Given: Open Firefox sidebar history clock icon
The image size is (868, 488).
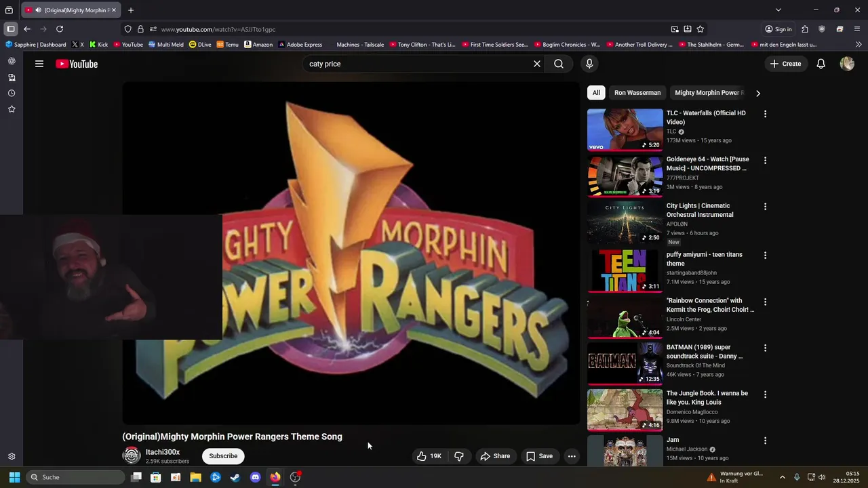Looking at the screenshot, I should [x=12, y=93].
